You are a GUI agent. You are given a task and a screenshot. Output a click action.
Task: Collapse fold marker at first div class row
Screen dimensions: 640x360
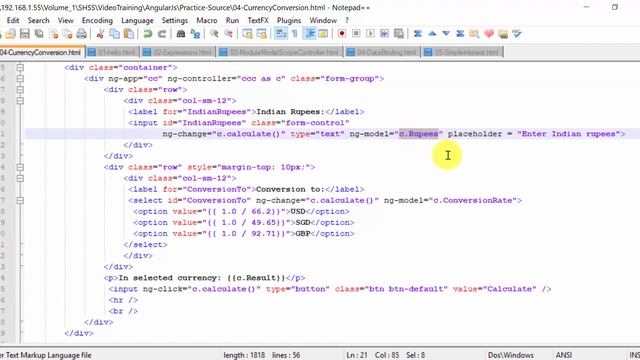[x=20, y=89]
